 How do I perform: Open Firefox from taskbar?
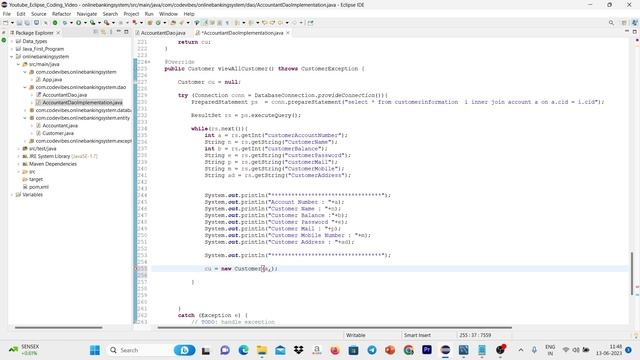coord(335,350)
